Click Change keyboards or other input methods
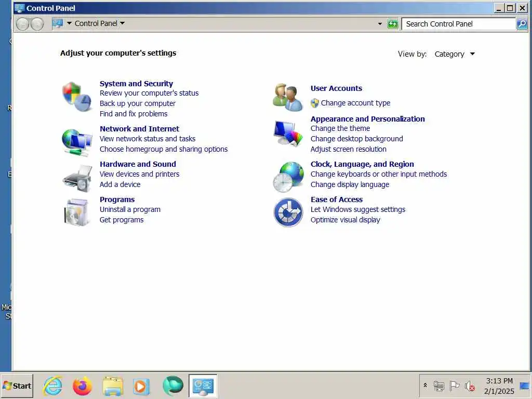Screen dimensions: 532x399 379,174
